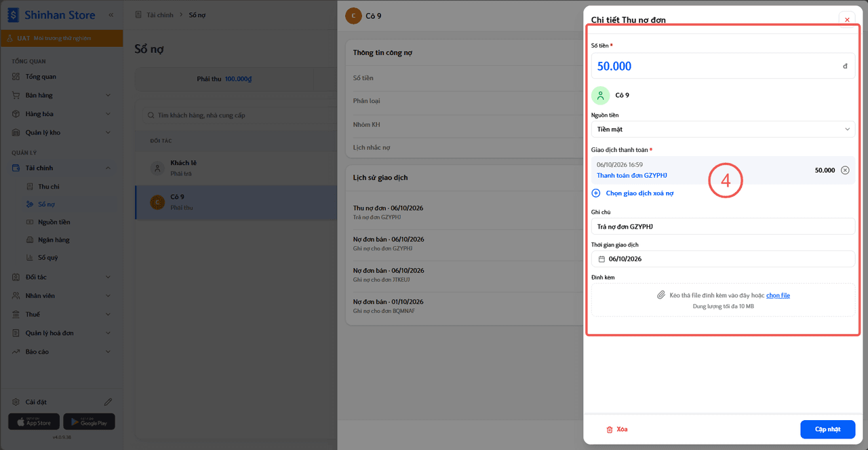Click the Cập nhật button
868x450 pixels.
827,430
